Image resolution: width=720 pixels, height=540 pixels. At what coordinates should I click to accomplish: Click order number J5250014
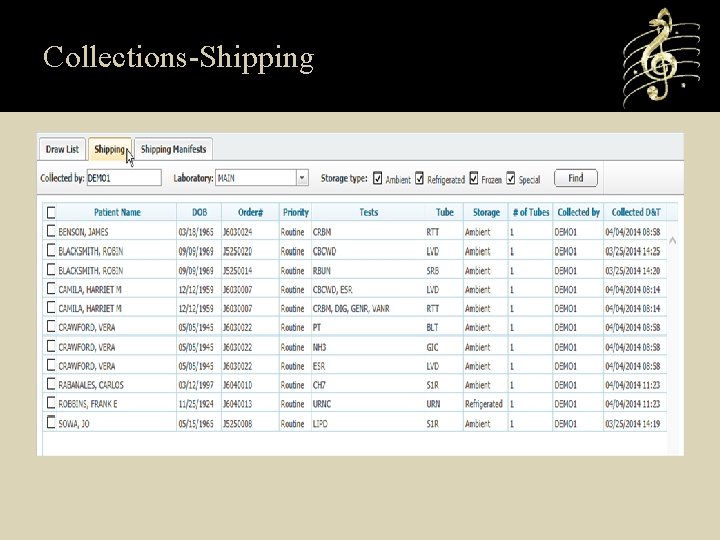(237, 271)
